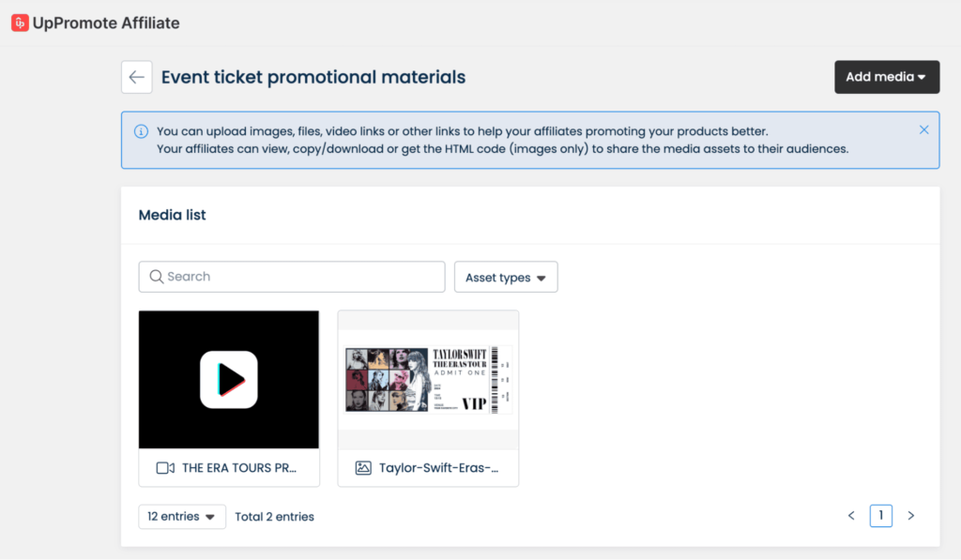Open the Taylor Swift Eras ticket image
961x560 pixels.
tap(428, 379)
